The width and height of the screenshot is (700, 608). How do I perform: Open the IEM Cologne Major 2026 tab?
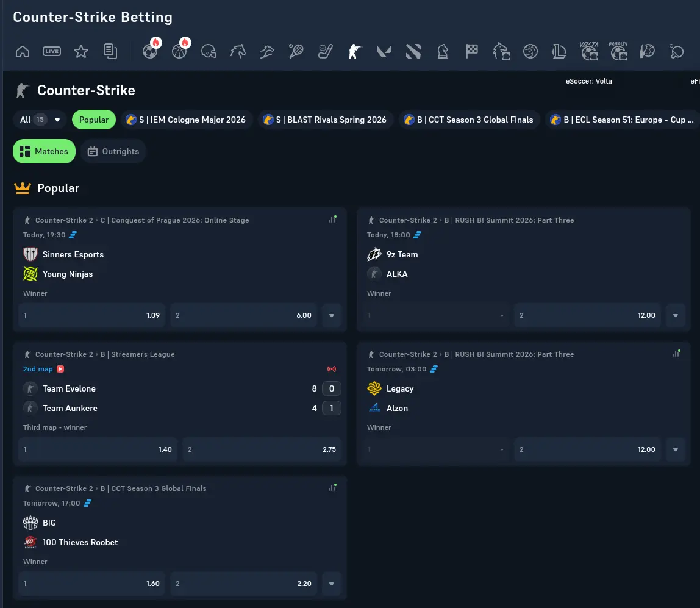tap(187, 120)
